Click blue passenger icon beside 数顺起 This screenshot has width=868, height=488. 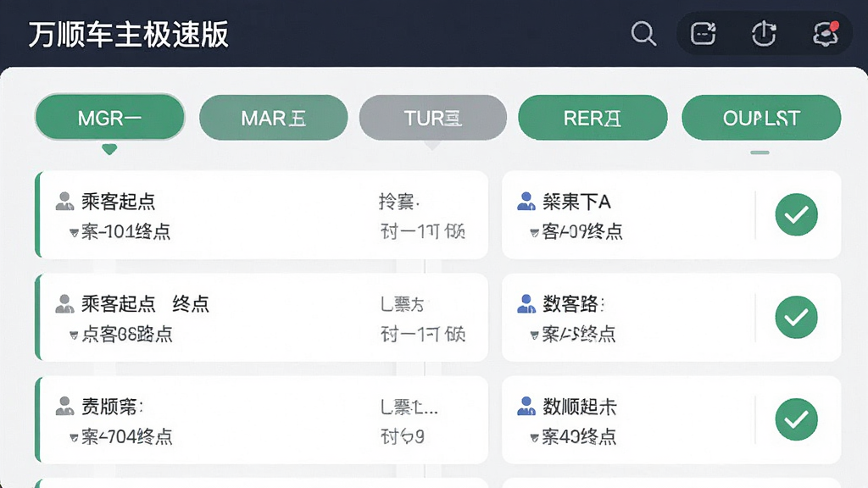click(526, 406)
